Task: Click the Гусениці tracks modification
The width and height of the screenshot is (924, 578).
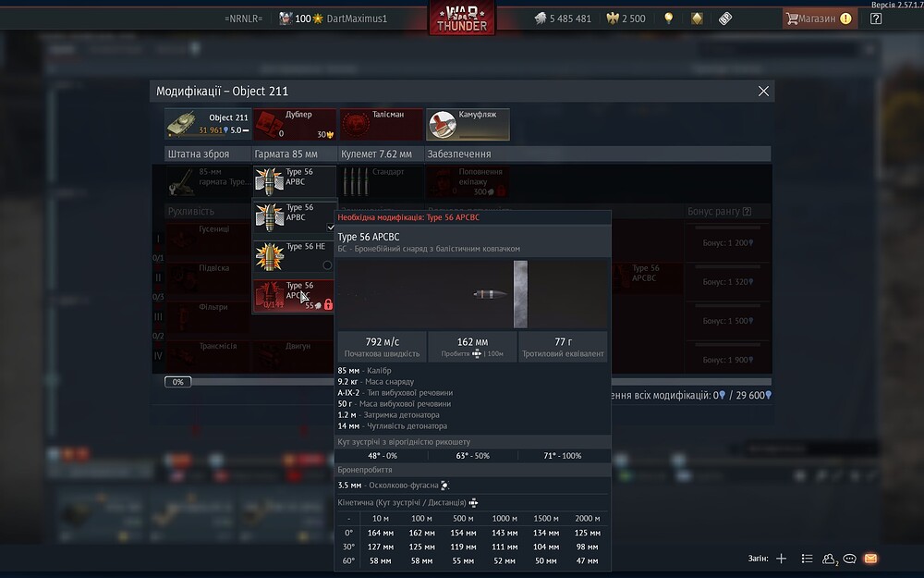Action: pyautogui.click(x=208, y=240)
